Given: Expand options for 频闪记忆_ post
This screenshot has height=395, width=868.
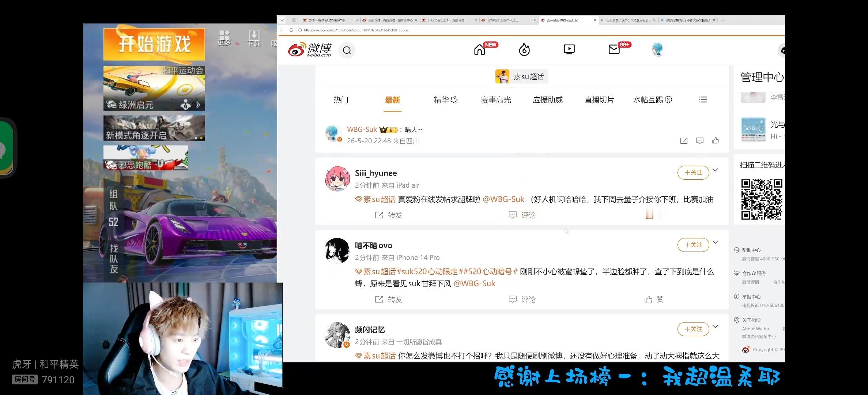Looking at the screenshot, I should pos(716,326).
